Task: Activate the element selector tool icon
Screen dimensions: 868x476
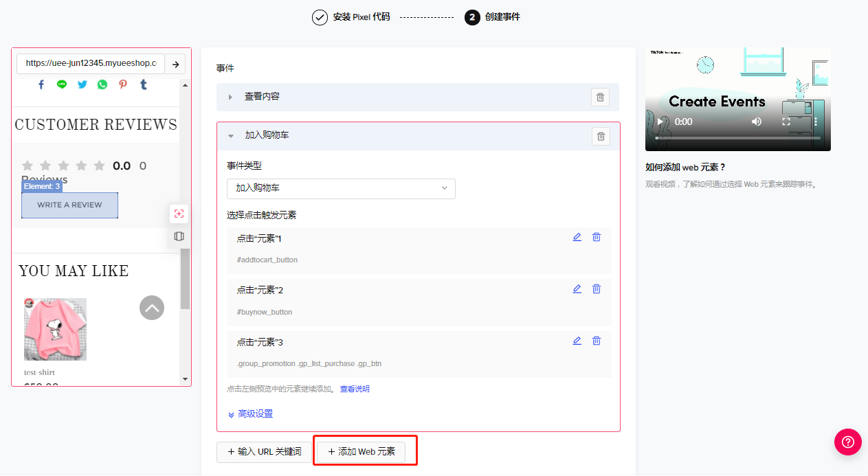Action: 179,214
